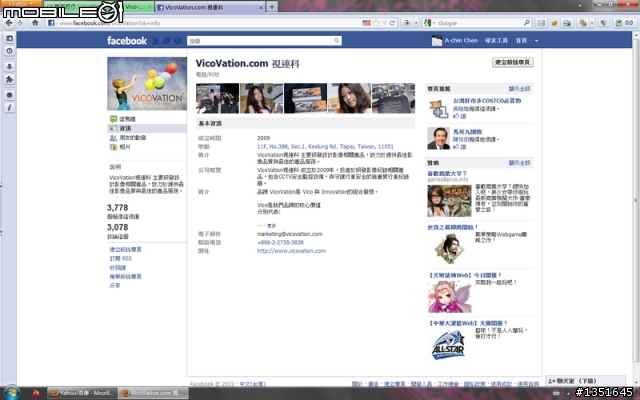Click the VicoVation balloon profile picture
Viewport: 640px width, 400px height.
click(x=147, y=83)
